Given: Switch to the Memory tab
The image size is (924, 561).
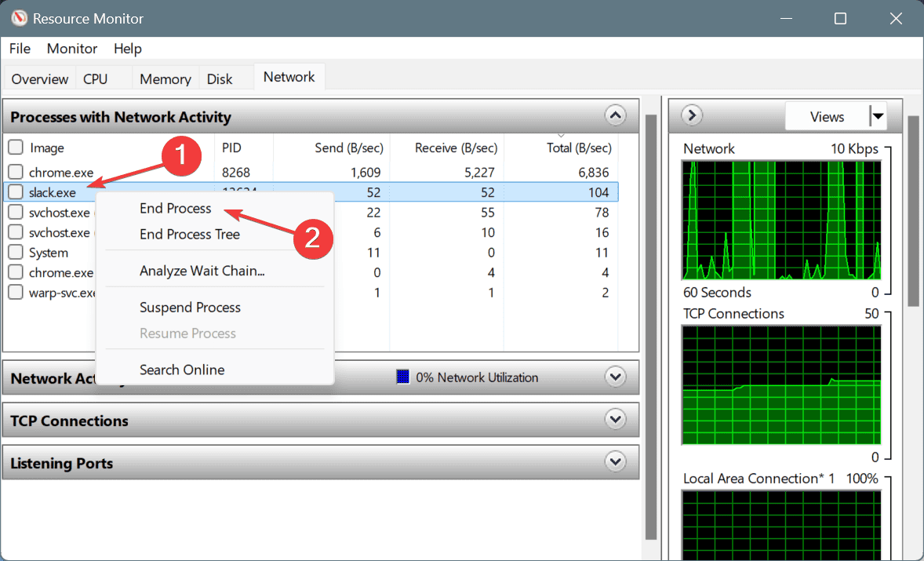Looking at the screenshot, I should pos(165,79).
